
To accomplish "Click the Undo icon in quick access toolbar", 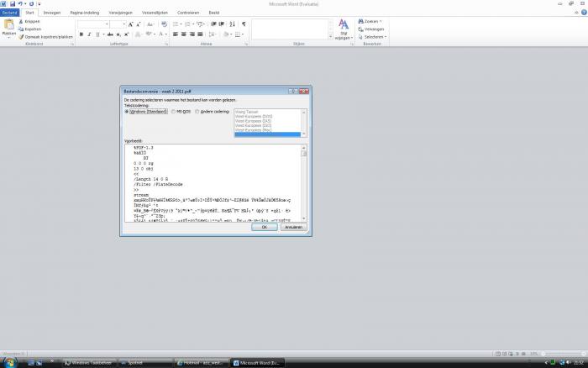I will tap(20, 3).
